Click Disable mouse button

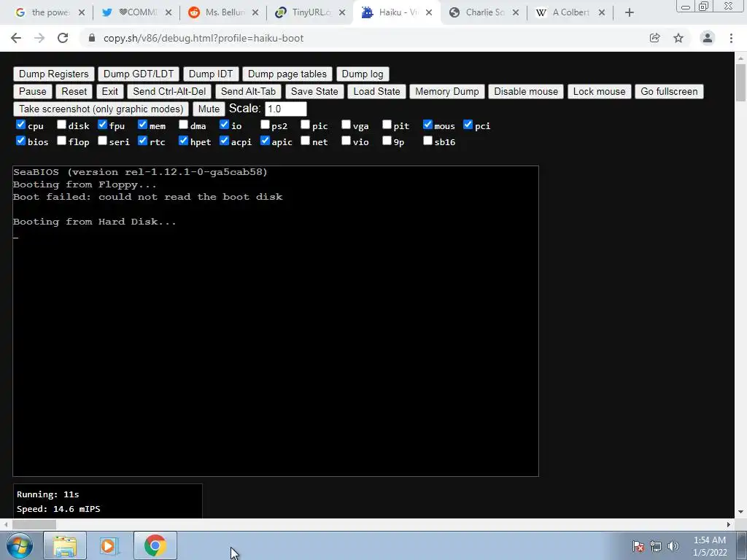[526, 91]
